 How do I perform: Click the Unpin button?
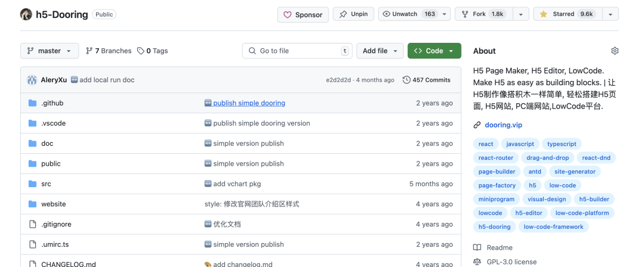pos(354,14)
